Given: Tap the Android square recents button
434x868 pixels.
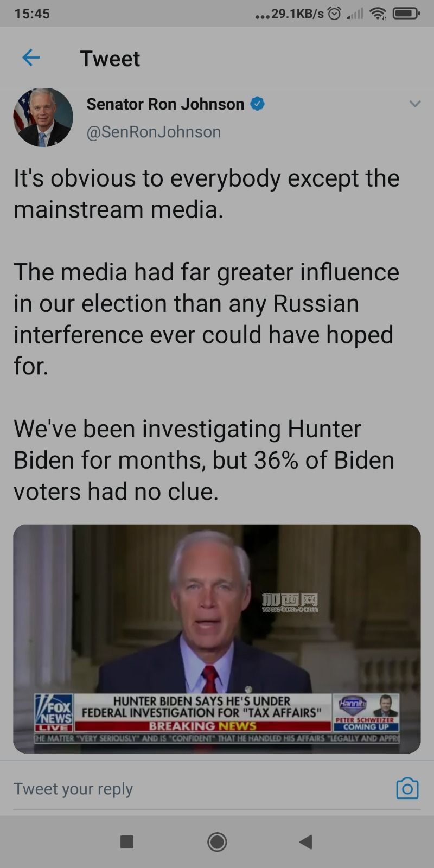Looking at the screenshot, I should 127,841.
